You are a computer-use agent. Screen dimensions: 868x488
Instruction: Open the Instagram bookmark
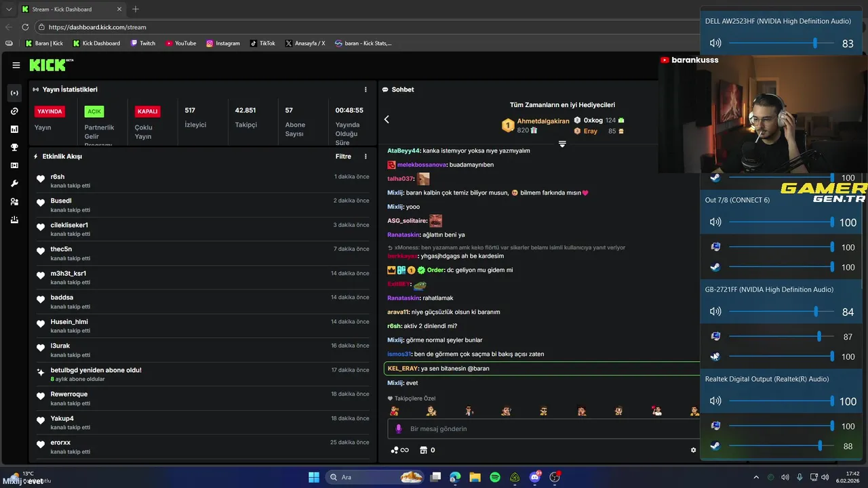tap(223, 43)
